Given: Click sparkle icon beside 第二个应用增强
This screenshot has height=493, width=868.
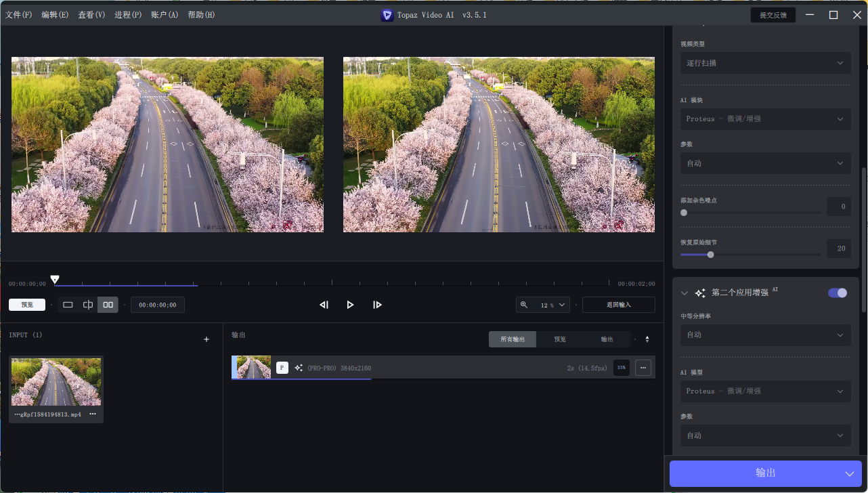Looking at the screenshot, I should pos(701,293).
